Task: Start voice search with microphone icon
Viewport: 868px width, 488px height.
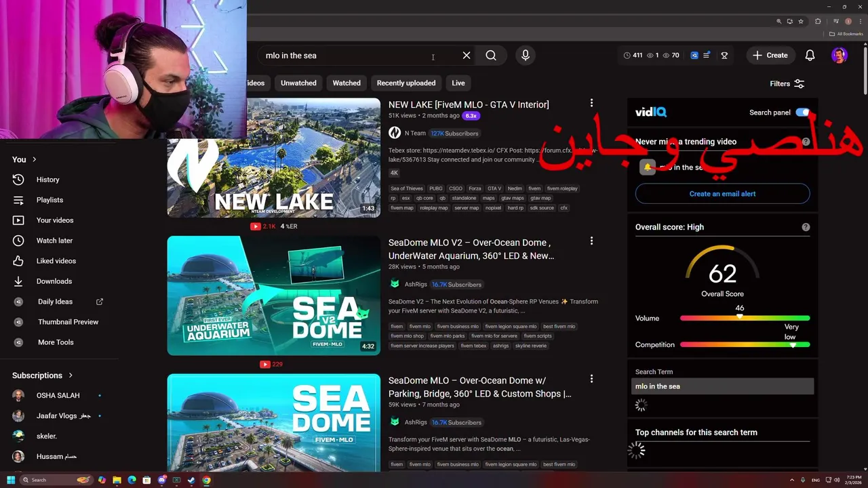Action: point(525,56)
